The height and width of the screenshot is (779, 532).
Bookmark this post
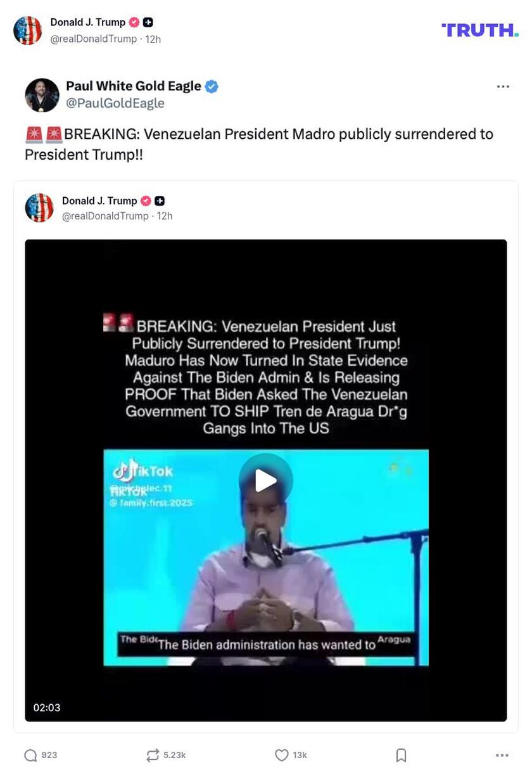coord(401,755)
